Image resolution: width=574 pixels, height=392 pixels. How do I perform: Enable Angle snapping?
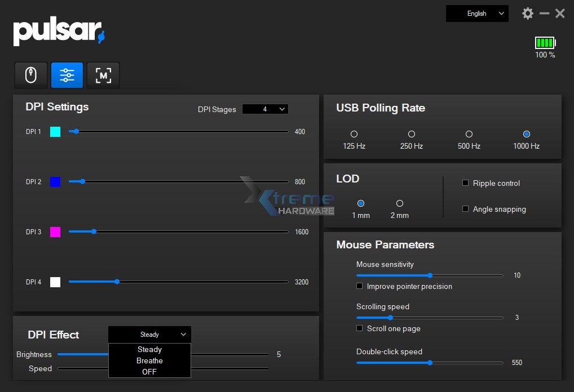click(x=465, y=208)
